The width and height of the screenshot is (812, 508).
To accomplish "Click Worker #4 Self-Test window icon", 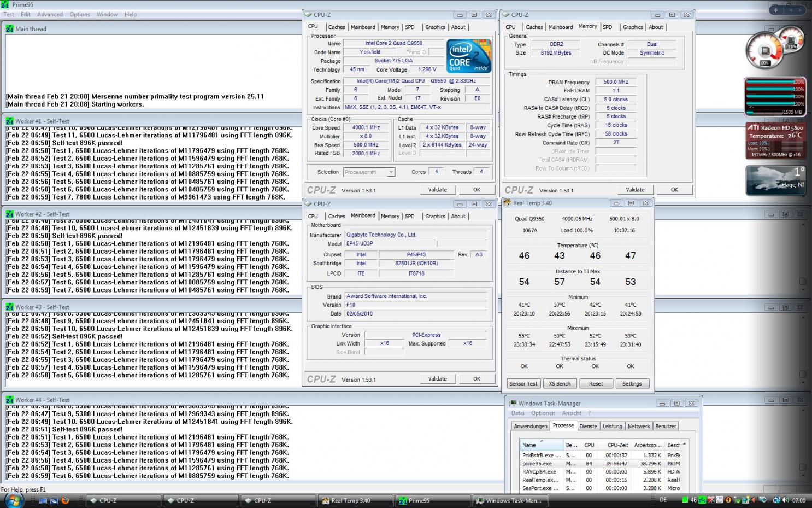I will coord(9,400).
